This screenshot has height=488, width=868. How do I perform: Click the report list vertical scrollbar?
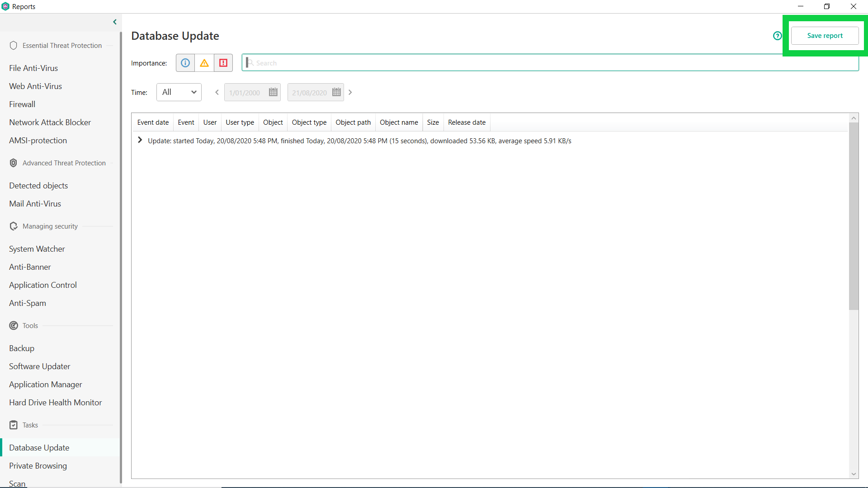[854, 217]
